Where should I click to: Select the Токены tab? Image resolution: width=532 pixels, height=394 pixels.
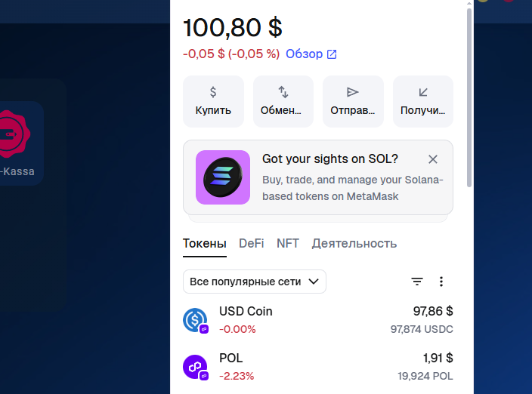205,244
